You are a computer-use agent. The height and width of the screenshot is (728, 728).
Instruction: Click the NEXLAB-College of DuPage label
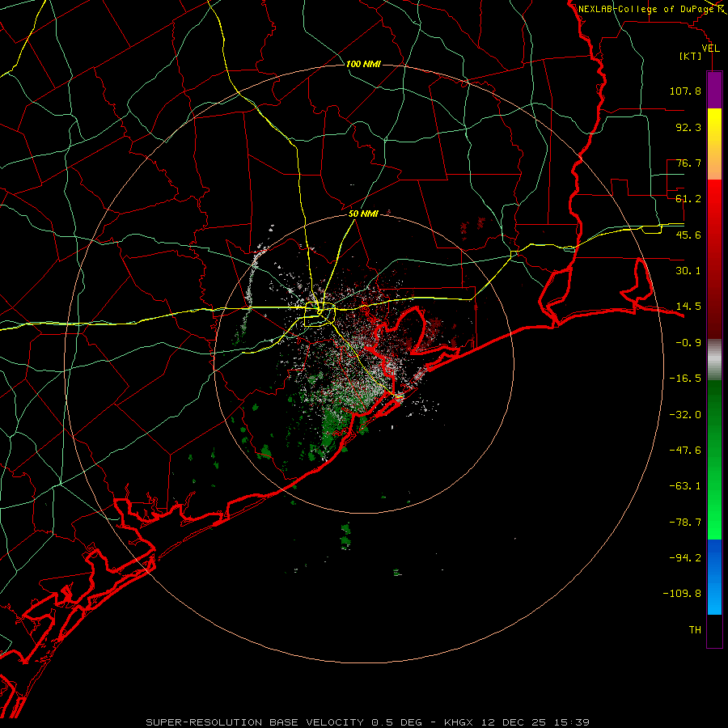647,9
